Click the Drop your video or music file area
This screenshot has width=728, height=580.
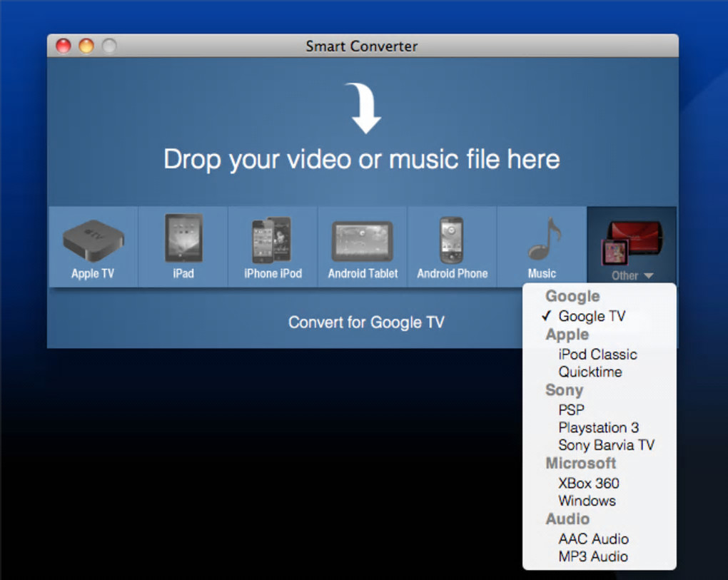tap(362, 132)
